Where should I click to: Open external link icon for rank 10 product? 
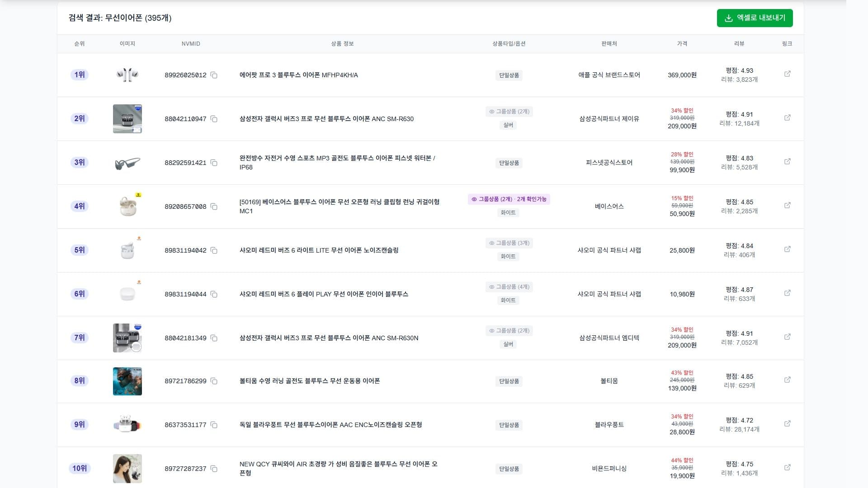click(787, 467)
